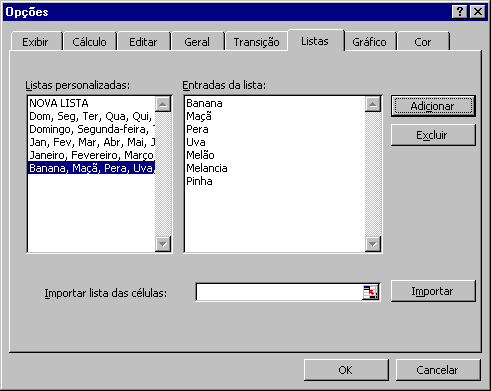491x391 pixels.
Task: Select the Jan, Fev, Mar list
Action: (x=91, y=142)
